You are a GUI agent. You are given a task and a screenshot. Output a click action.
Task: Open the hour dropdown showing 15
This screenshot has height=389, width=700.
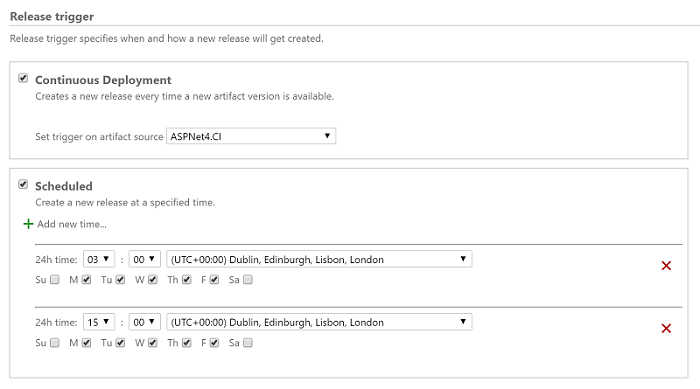[99, 322]
